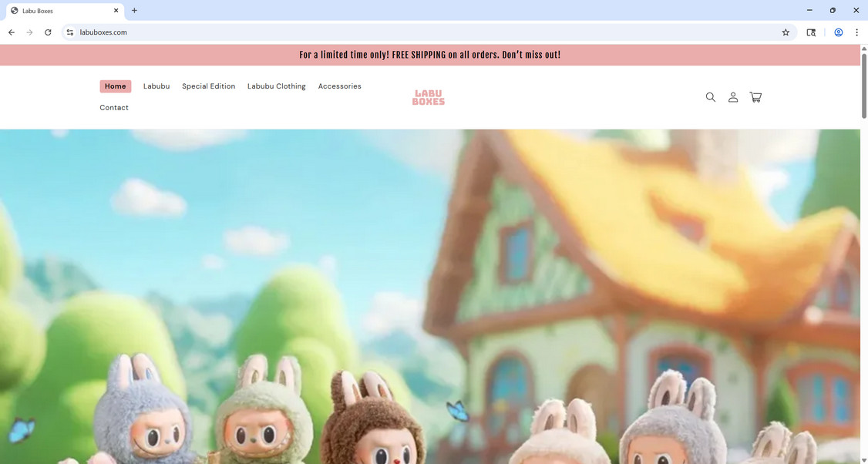Click the page vertical scrollbar thumb

863,86
